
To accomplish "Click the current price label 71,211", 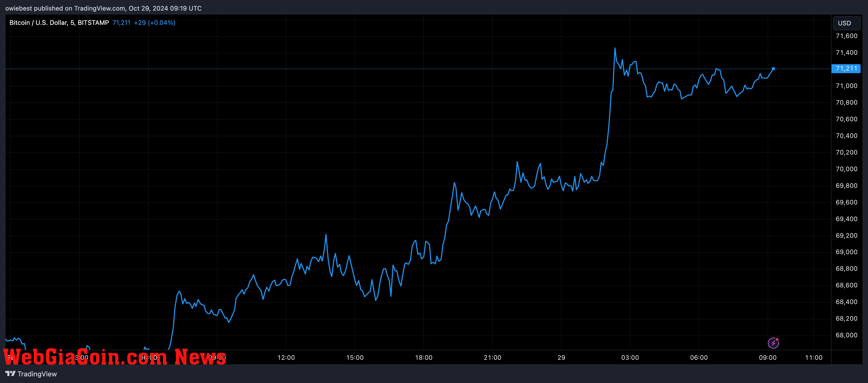I will 846,68.
